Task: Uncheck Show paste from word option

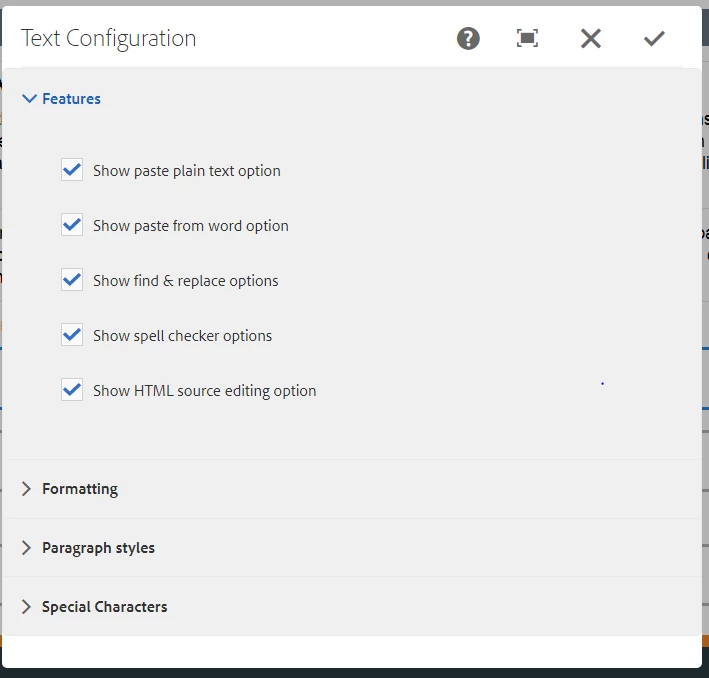Action: (72, 225)
